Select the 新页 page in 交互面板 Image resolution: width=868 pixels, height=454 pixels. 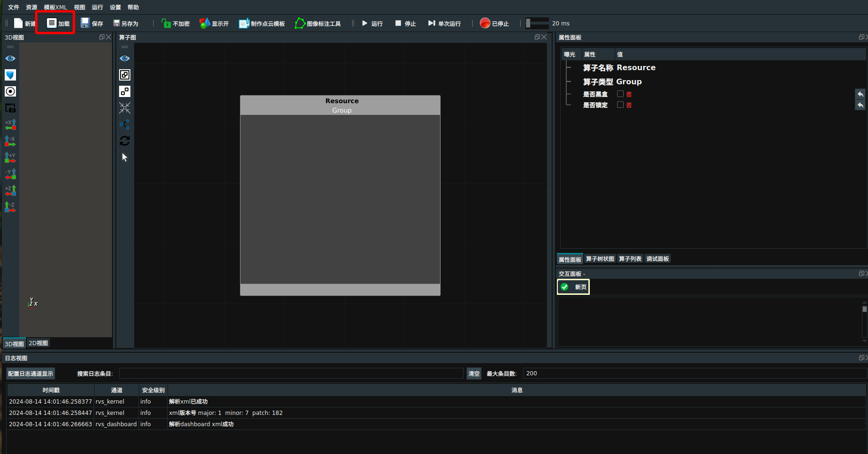pos(573,287)
